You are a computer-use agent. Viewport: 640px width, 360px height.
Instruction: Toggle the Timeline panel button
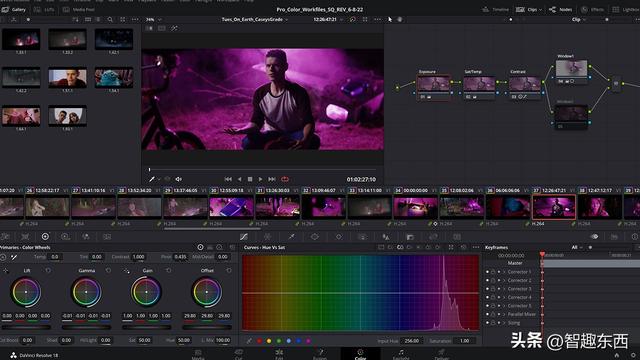(x=496, y=9)
